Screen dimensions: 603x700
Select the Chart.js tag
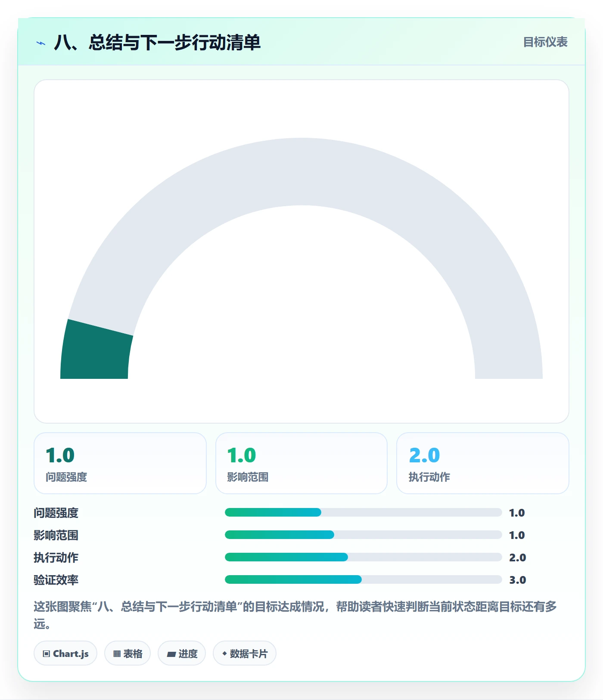(x=65, y=653)
